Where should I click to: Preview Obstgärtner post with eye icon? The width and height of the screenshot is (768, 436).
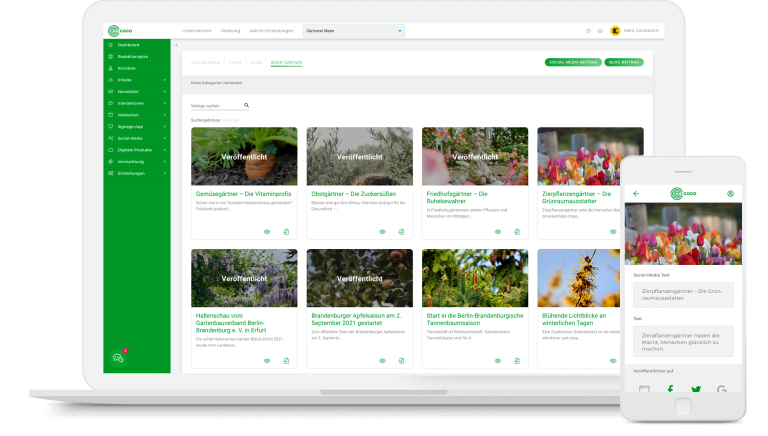pos(383,231)
